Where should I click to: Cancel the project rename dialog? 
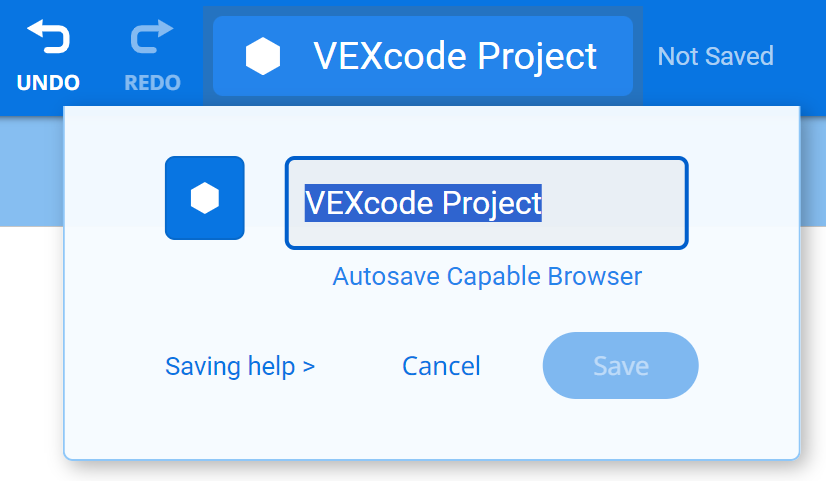(441, 366)
